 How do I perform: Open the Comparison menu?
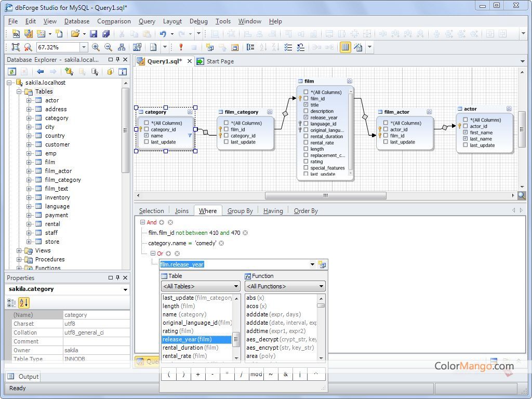click(114, 21)
